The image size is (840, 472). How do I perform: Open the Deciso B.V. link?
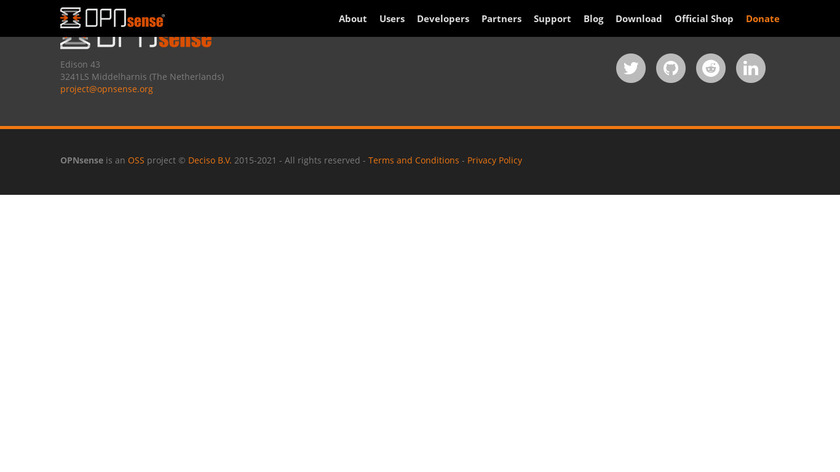[209, 160]
